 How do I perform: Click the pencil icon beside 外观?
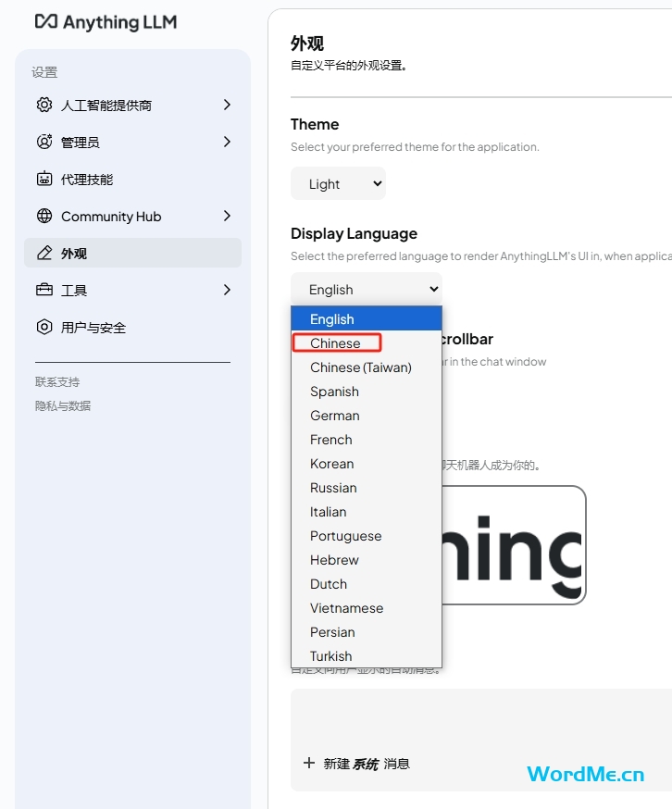[x=44, y=253]
